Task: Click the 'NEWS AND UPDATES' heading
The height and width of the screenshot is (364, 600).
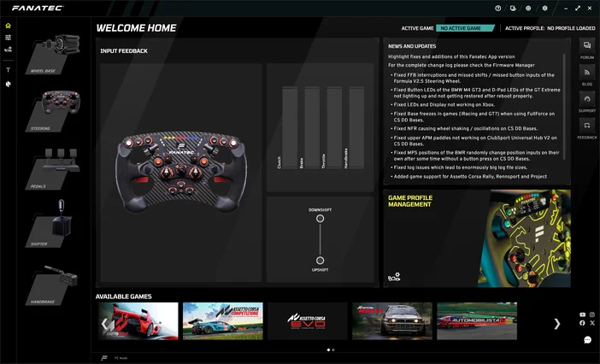Action: pyautogui.click(x=412, y=46)
